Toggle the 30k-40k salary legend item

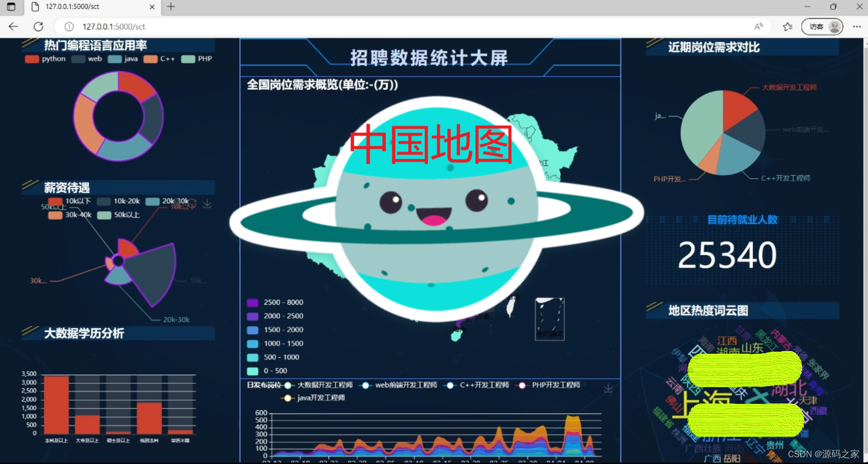coord(69,215)
